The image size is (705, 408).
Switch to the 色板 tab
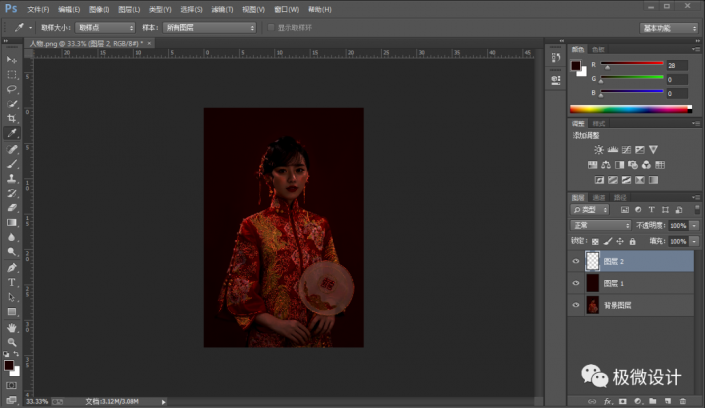pyautogui.click(x=598, y=49)
